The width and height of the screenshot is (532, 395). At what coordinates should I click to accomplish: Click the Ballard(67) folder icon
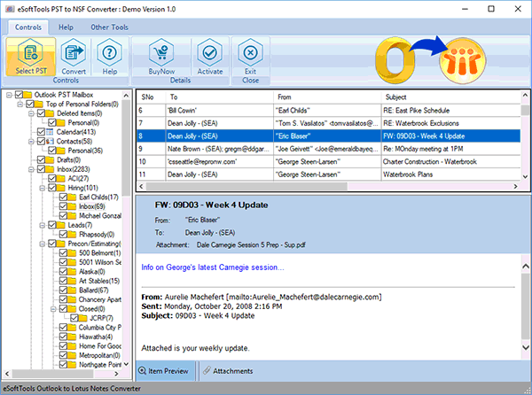coord(72,290)
